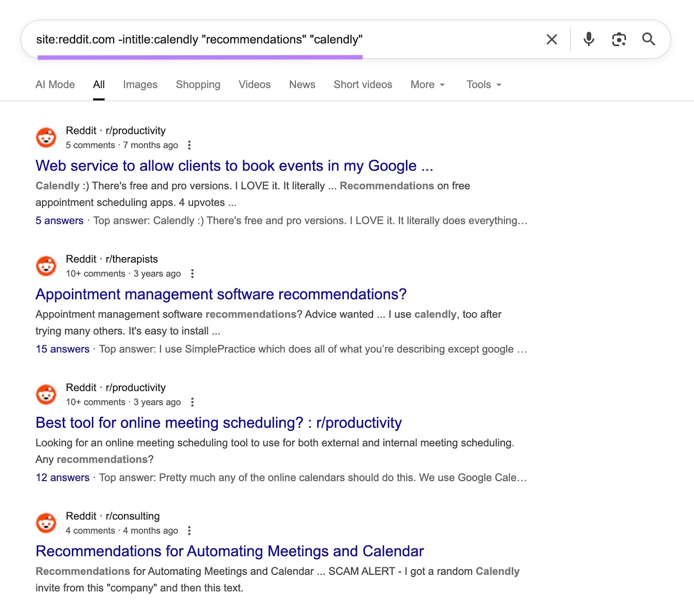The image size is (694, 616).
Task: Click the purple underline below the search bar
Action: 201,56
